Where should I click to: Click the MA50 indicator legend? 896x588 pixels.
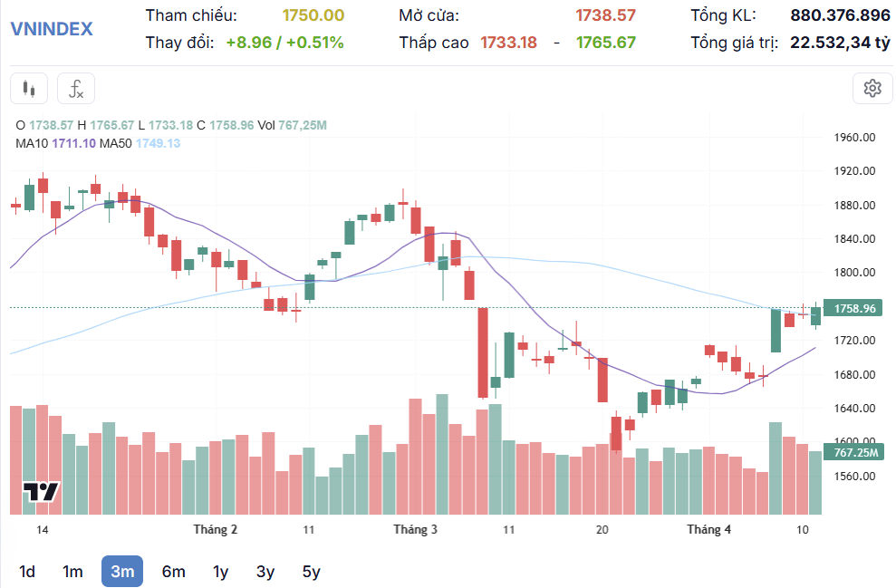[140, 143]
